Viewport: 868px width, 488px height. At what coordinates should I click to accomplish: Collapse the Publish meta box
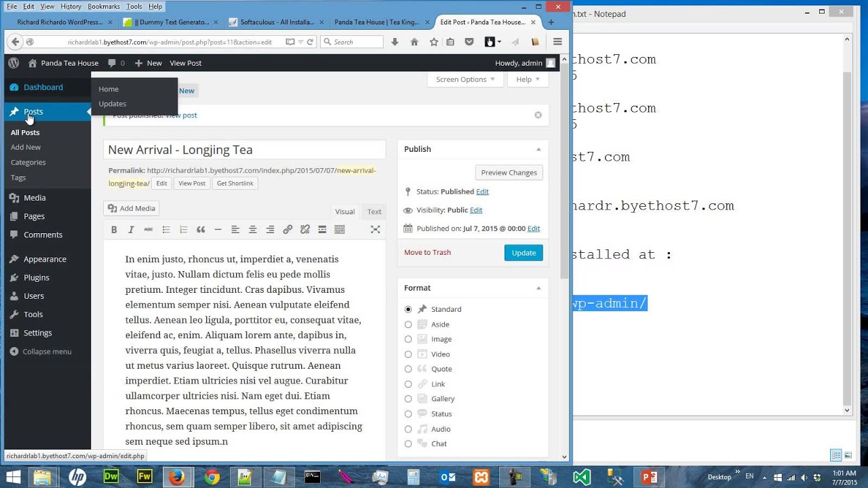click(x=538, y=149)
